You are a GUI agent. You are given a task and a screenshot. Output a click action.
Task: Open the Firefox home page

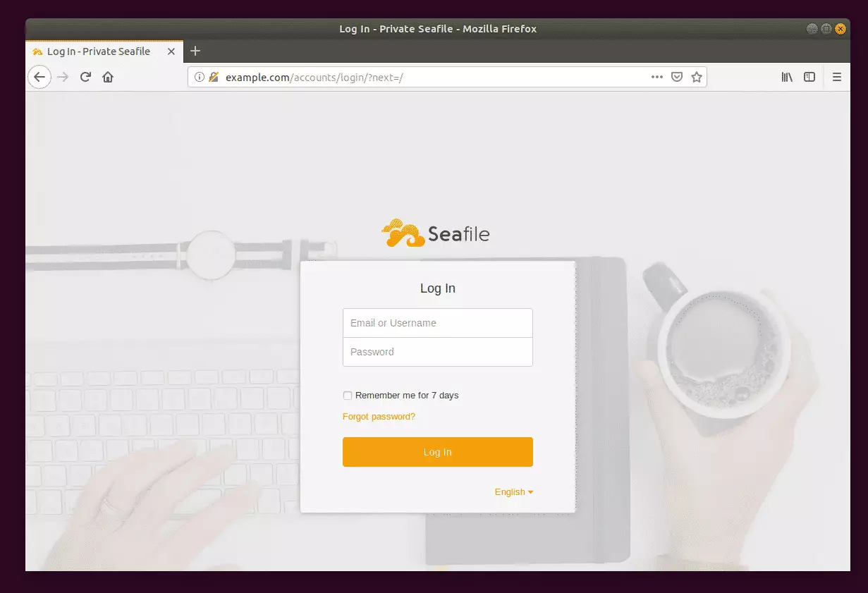point(108,77)
